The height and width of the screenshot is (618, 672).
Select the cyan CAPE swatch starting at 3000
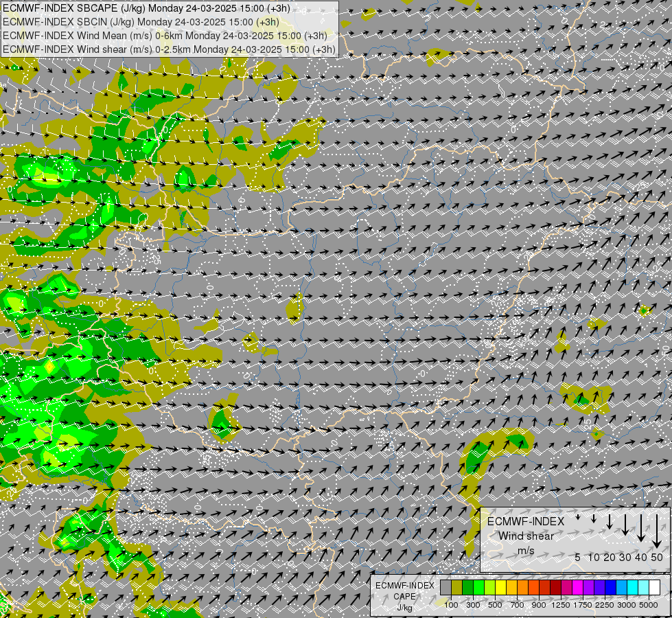tap(633, 588)
